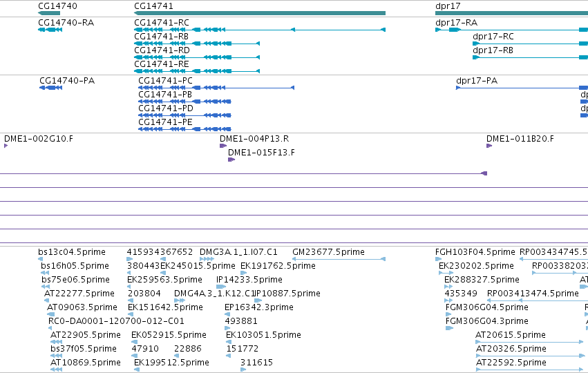The height and width of the screenshot is (373, 588).
Task: Click the dpr17-RA label
Action: (457, 23)
